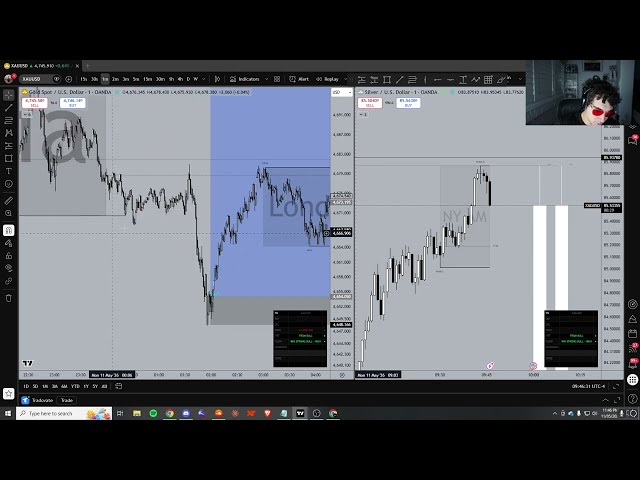
Task: Click the favorites star at sidebar bottom
Action: coord(9,393)
